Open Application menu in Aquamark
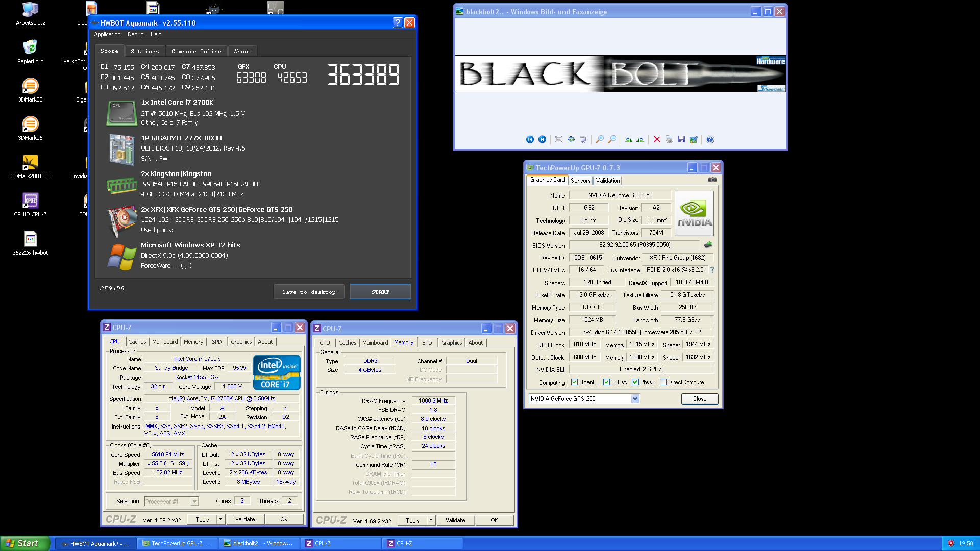The height and width of the screenshot is (551, 980). 107,34
